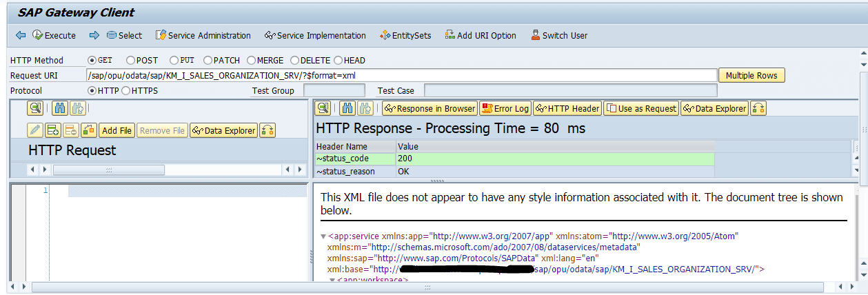Image resolution: width=868 pixels, height=295 pixels.
Task: Click the pencil edit icon in the request toolbar
Action: [x=35, y=130]
